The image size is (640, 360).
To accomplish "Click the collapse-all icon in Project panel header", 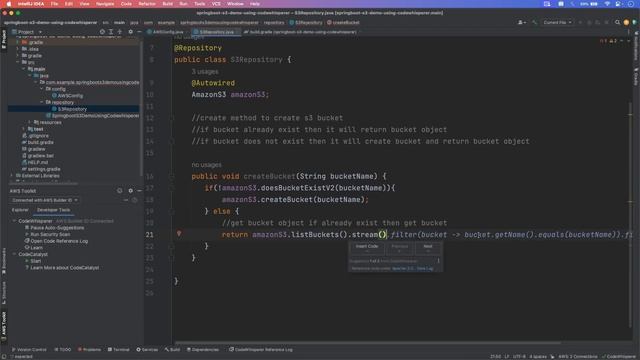I will 120,32.
